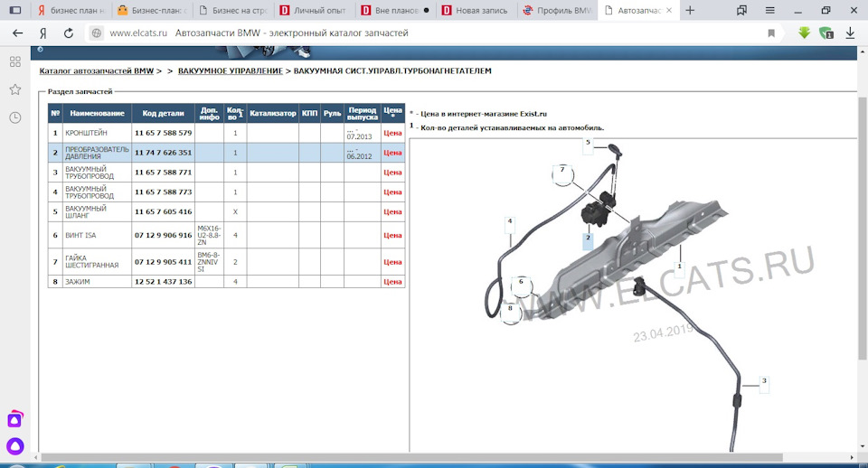
Task: Click Цена link for ГАЙКА ШЕСТИГРАННАЯ row
Action: (392, 262)
